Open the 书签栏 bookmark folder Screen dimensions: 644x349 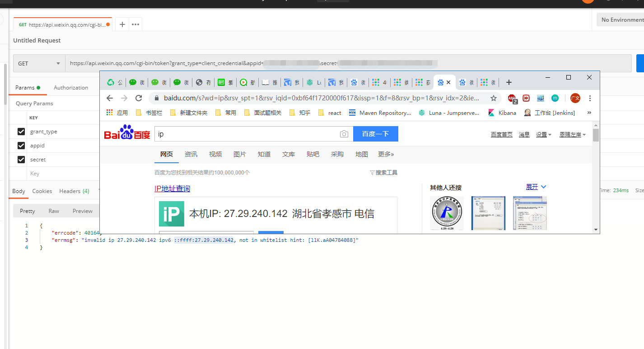[x=149, y=113]
